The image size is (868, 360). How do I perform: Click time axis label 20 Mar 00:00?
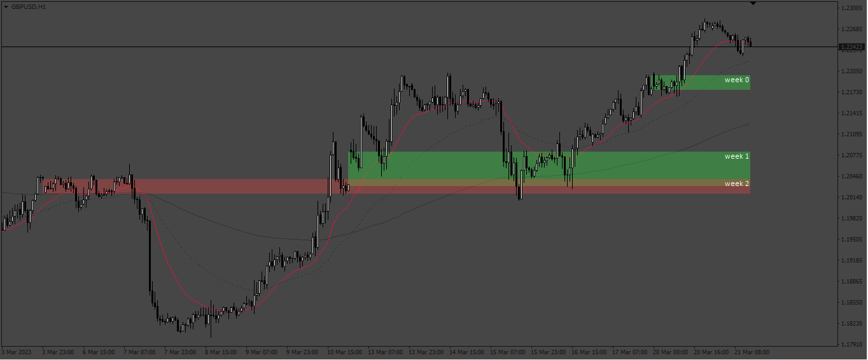(x=670, y=351)
